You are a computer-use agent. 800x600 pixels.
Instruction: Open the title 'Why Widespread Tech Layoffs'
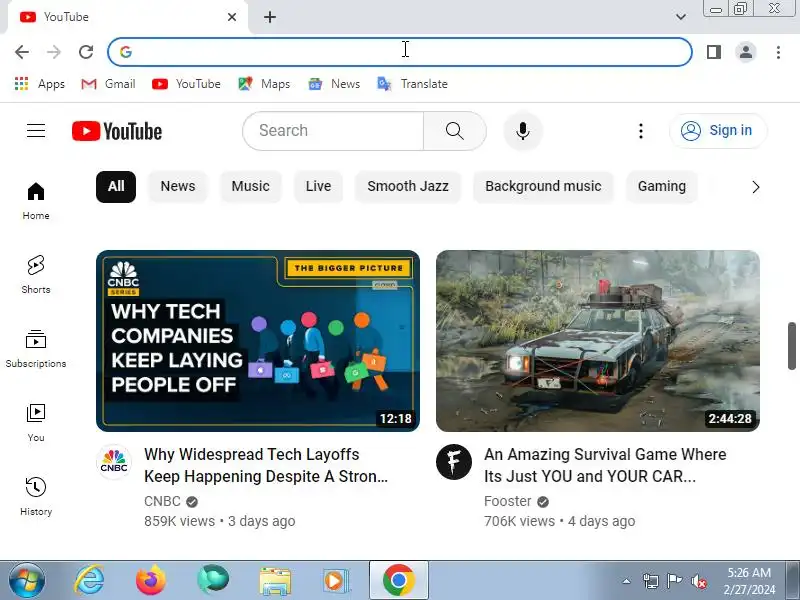266,465
